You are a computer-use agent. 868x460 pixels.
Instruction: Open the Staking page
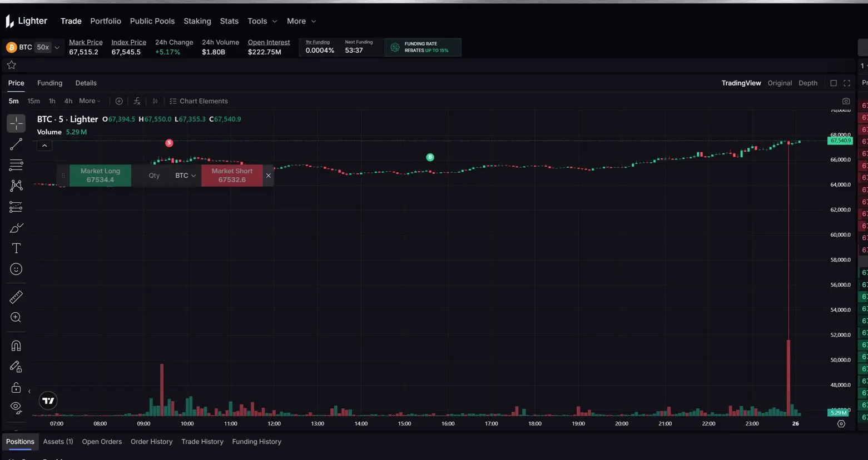pos(197,21)
